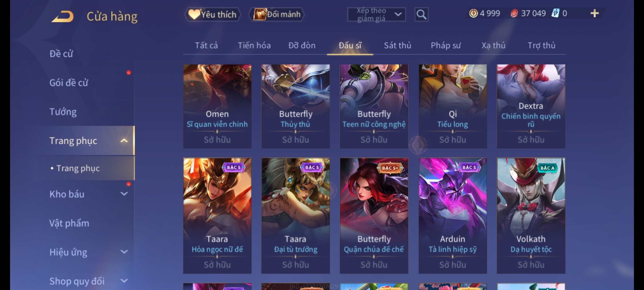Tap the gold coin balance icon
The height and width of the screenshot is (290, 644).
click(x=473, y=13)
